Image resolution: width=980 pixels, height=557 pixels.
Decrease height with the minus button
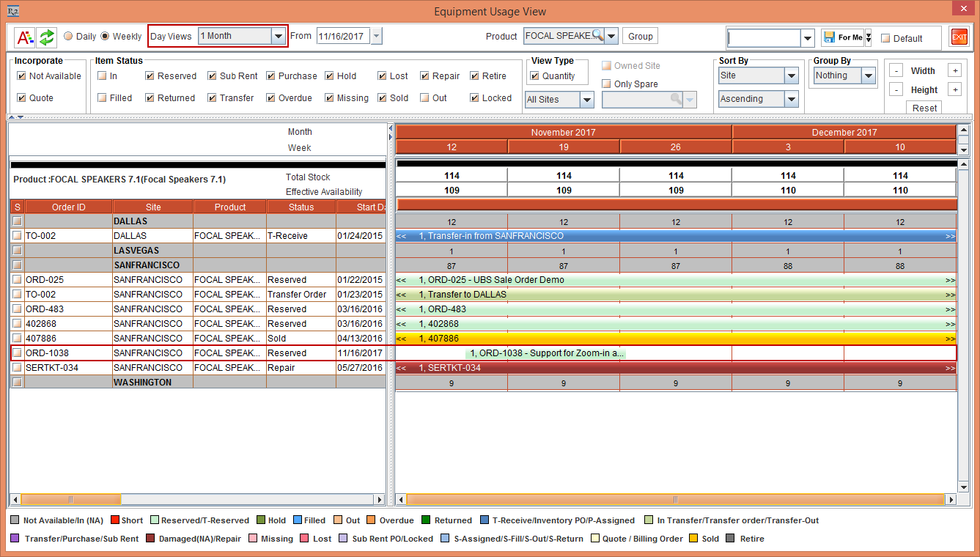(x=896, y=89)
